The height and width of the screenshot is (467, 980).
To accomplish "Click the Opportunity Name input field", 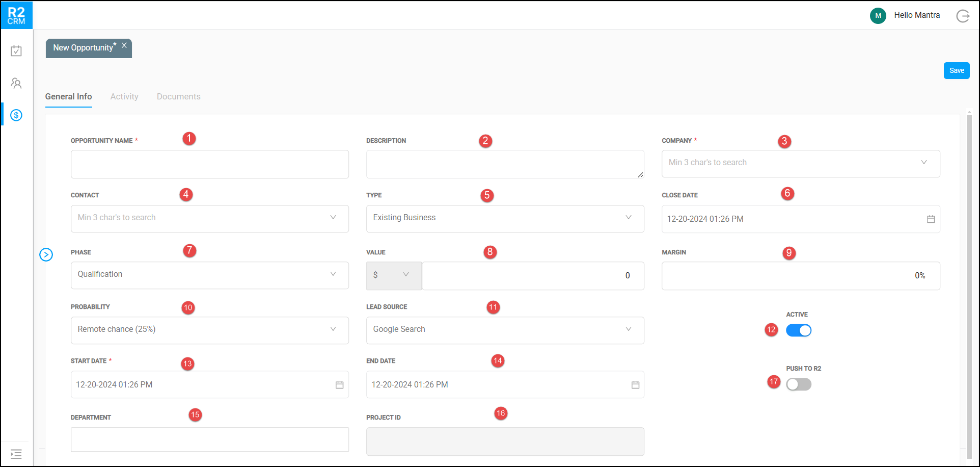I will [209, 164].
